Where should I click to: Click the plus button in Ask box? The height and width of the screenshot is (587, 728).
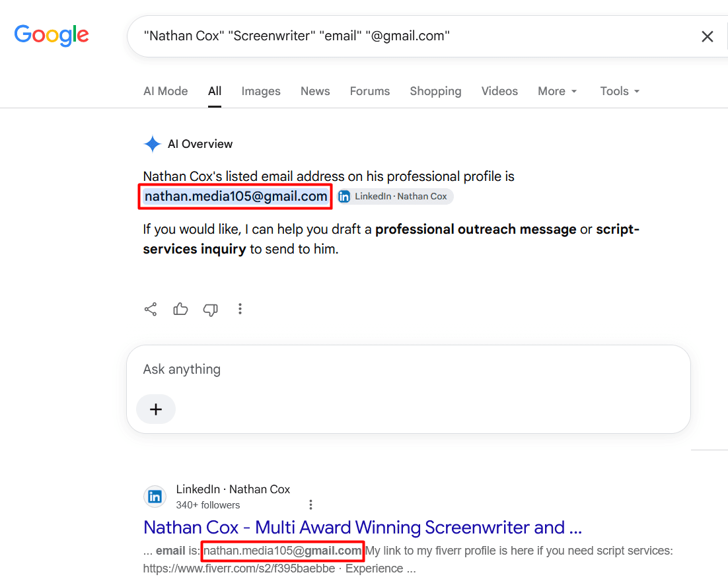[x=156, y=409]
